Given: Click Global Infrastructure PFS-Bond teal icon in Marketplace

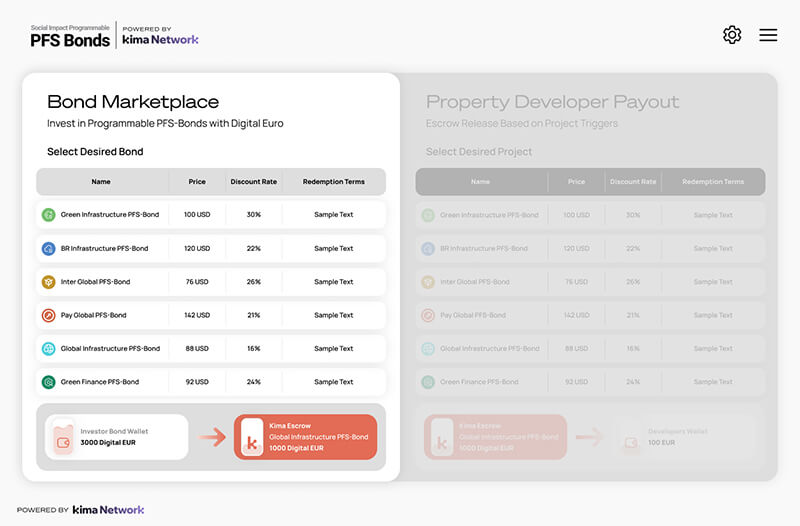Looking at the screenshot, I should coord(48,348).
